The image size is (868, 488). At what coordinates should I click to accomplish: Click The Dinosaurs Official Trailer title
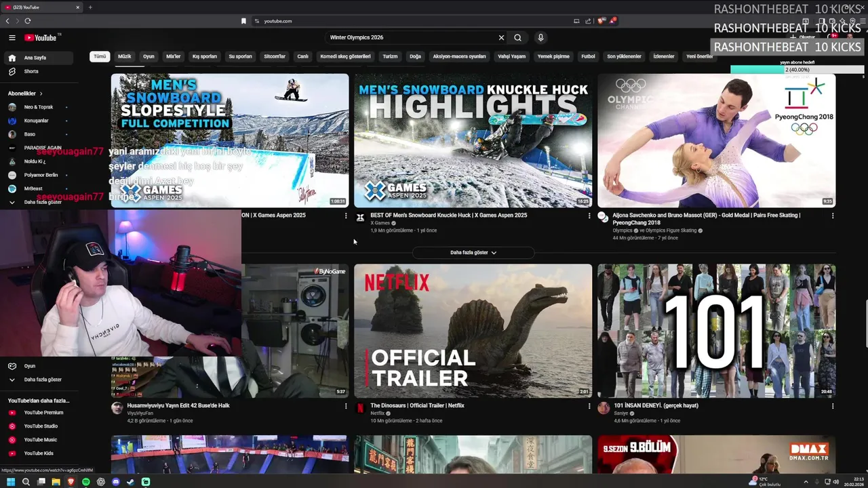417,406
